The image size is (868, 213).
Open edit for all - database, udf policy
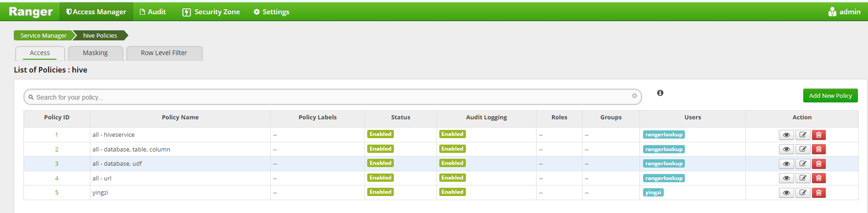[x=802, y=164]
